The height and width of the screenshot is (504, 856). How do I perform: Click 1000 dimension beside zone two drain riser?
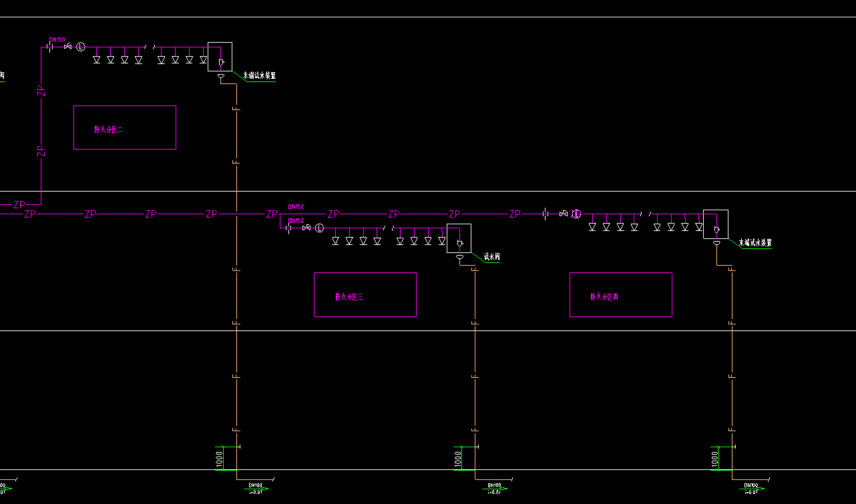click(x=219, y=459)
